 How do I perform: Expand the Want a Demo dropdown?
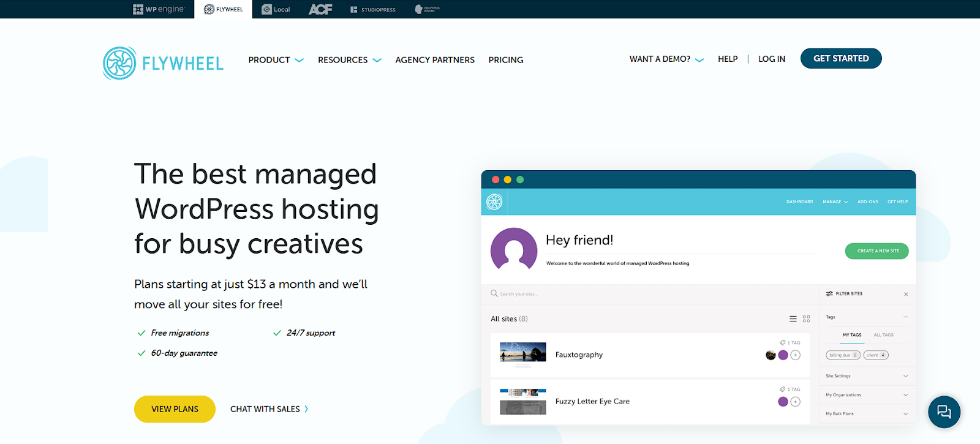click(666, 59)
